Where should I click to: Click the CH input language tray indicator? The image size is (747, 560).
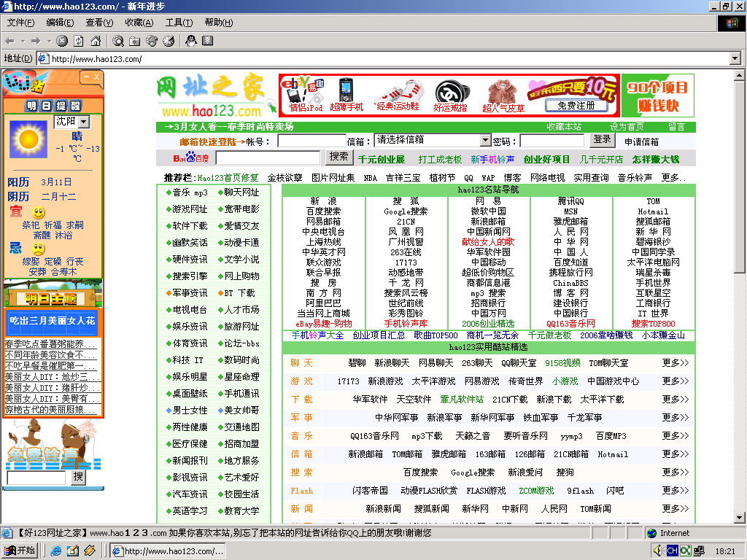tap(672, 551)
